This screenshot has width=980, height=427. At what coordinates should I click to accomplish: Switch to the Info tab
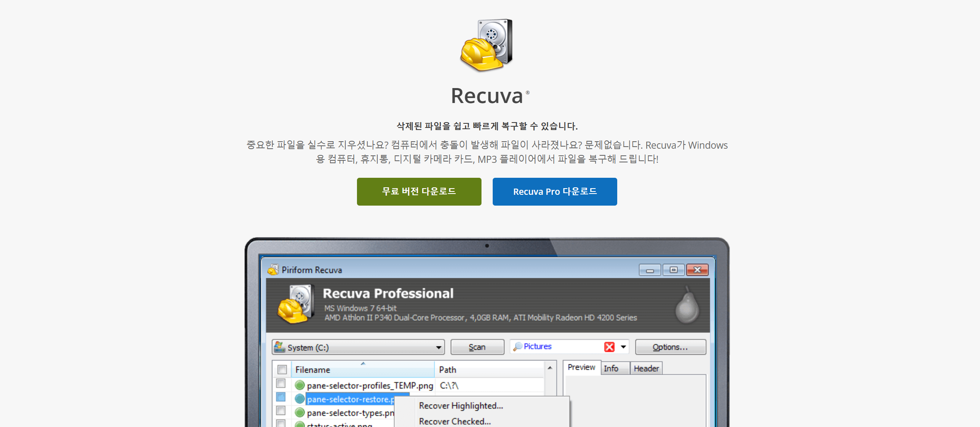click(x=615, y=368)
